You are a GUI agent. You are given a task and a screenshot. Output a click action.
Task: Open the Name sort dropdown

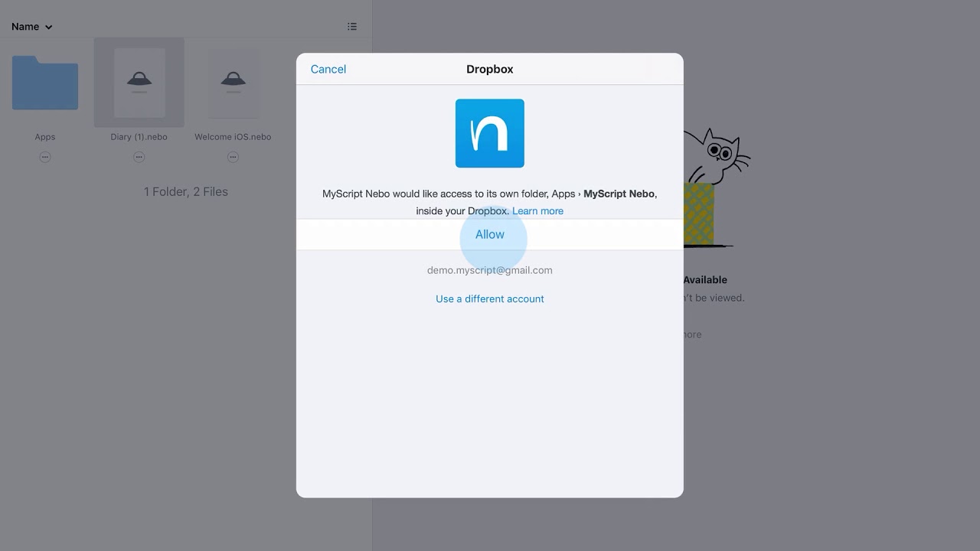[x=32, y=27]
